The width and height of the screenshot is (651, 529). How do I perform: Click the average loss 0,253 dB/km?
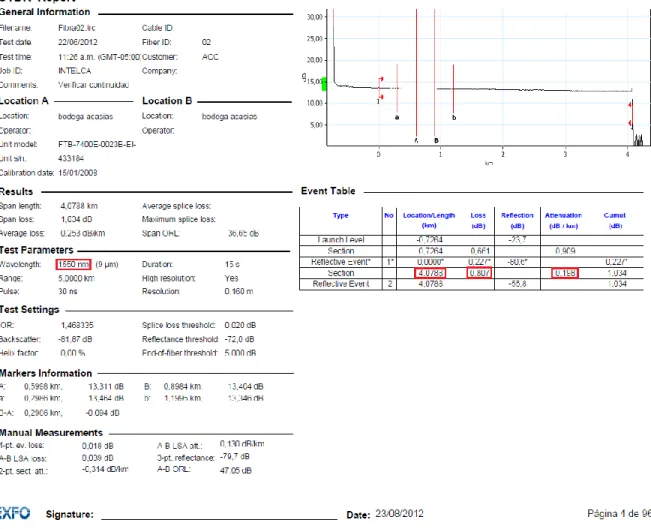(x=83, y=233)
